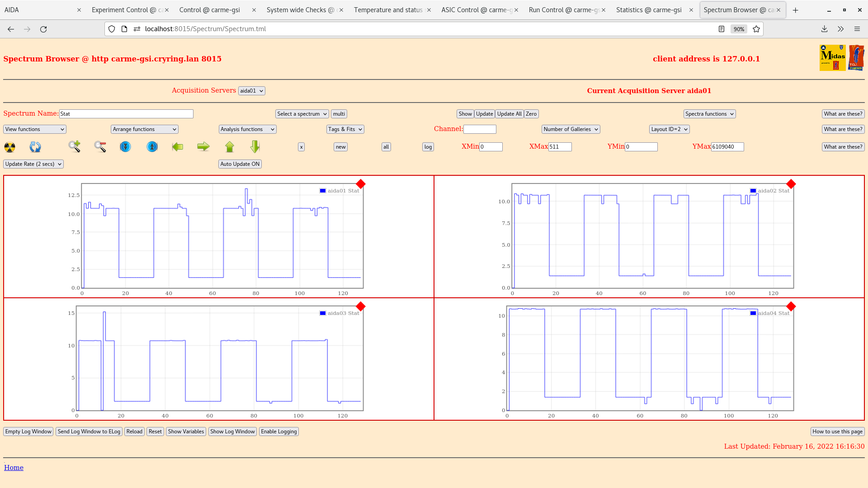Viewport: 868px width, 488px height.
Task: Open the Firefox application menu
Action: coord(857,29)
